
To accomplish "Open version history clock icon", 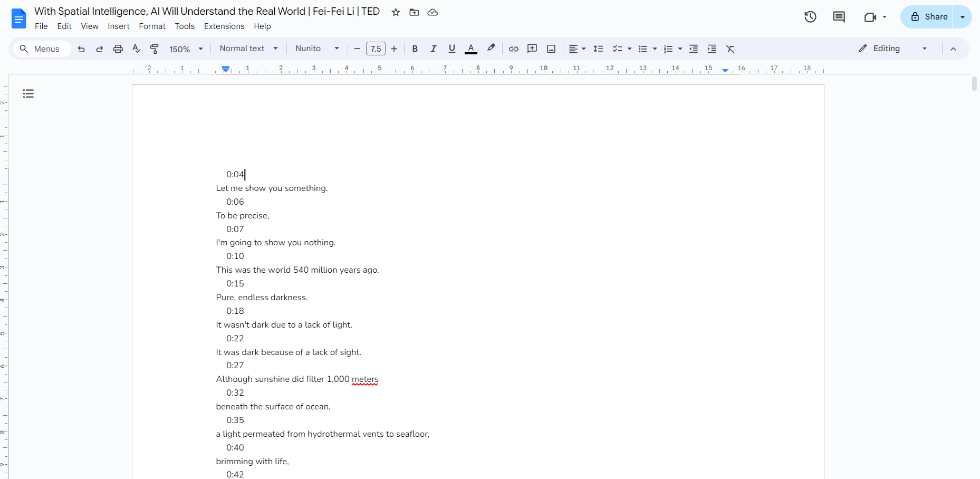I will tap(810, 17).
